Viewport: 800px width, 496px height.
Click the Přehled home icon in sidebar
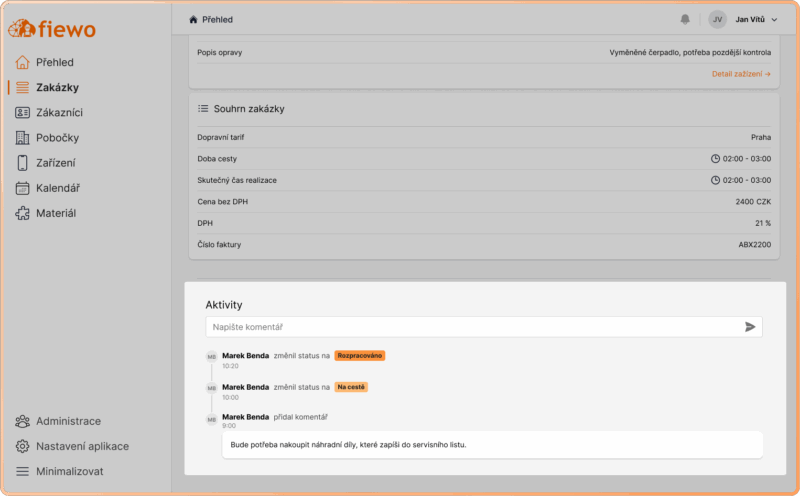22,62
